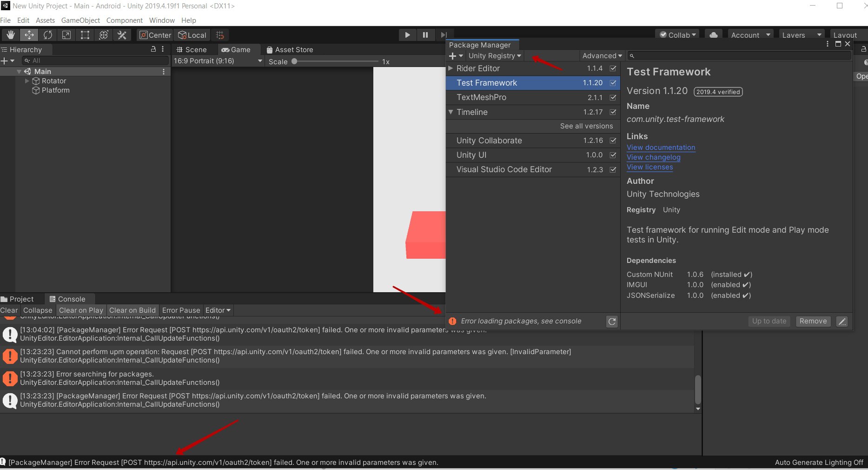Screen dimensions: 868x470
Task: Clear the Console log
Action: point(9,310)
